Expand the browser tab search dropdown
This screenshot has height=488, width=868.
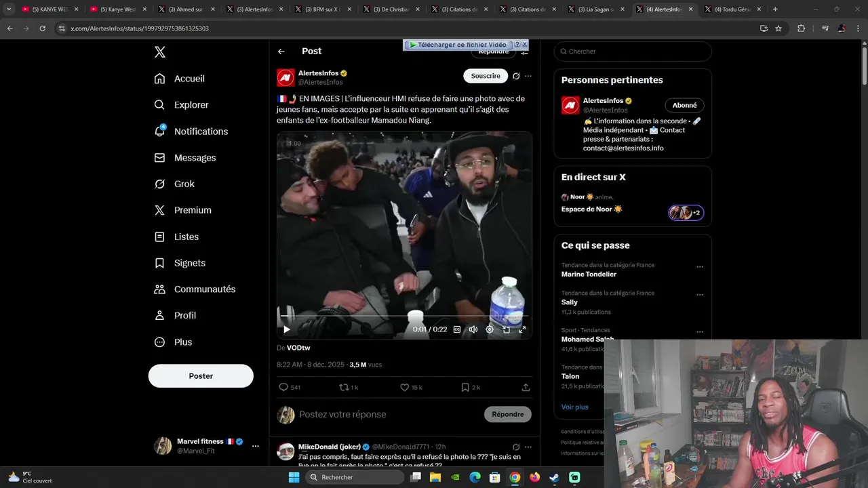[9, 9]
